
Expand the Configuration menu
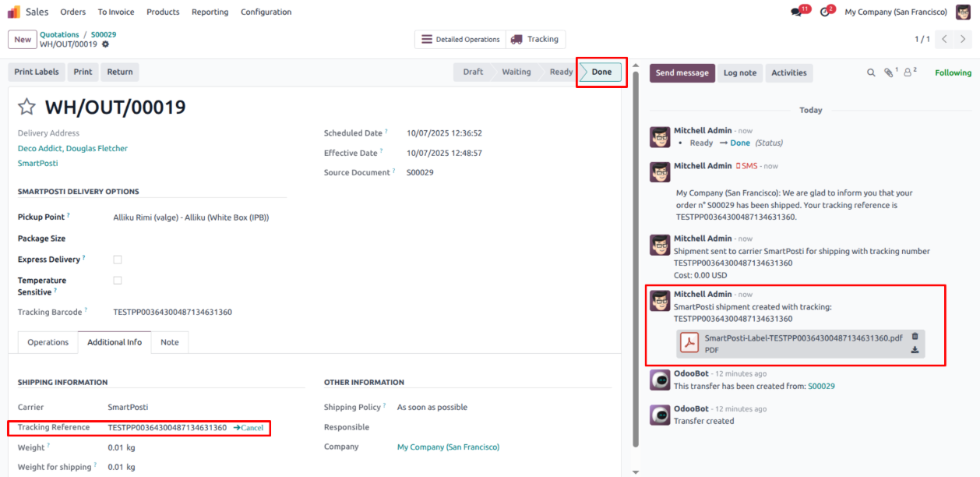(266, 12)
